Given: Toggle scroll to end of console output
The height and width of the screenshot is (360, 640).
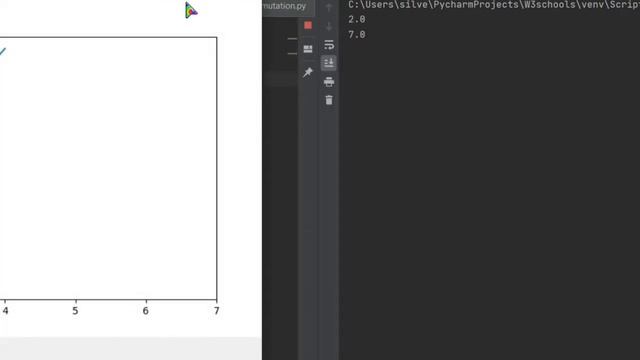Looking at the screenshot, I should click(329, 63).
